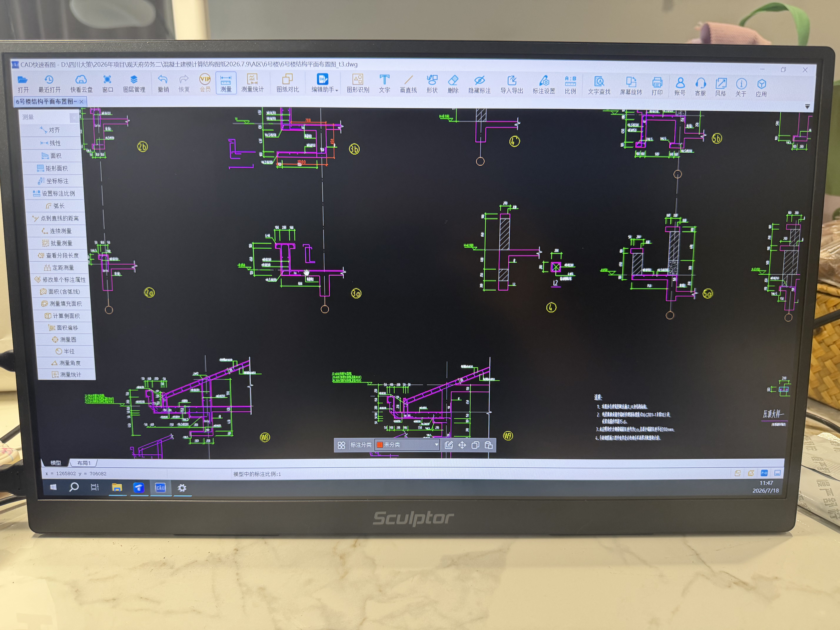Screen dimensions: 840x630
Task: Open 文字查找 text search
Action: pos(599,85)
